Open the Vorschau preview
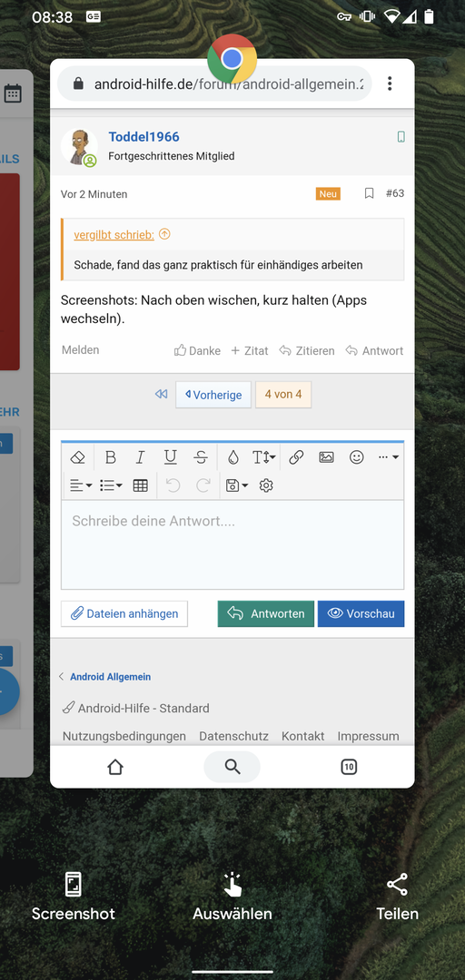 point(361,613)
